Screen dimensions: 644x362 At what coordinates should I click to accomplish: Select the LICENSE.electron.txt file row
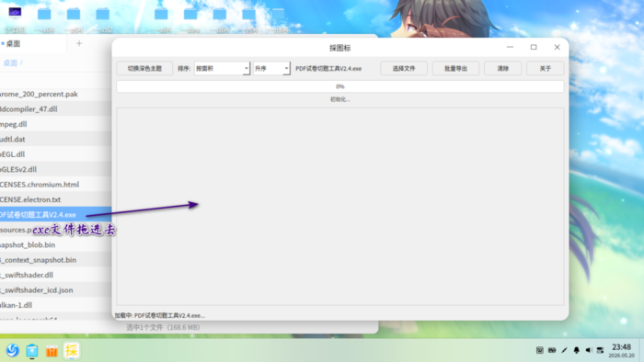[55, 199]
